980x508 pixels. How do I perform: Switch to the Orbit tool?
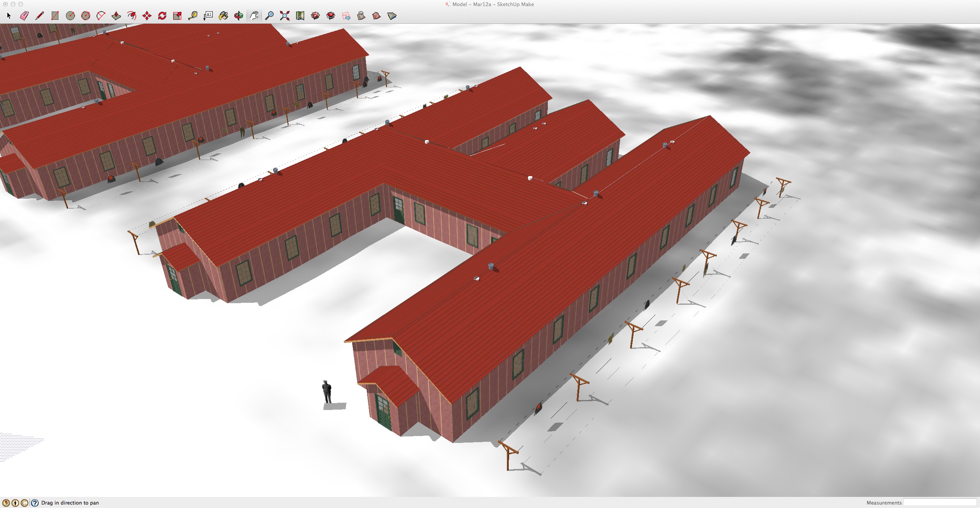pyautogui.click(x=238, y=16)
